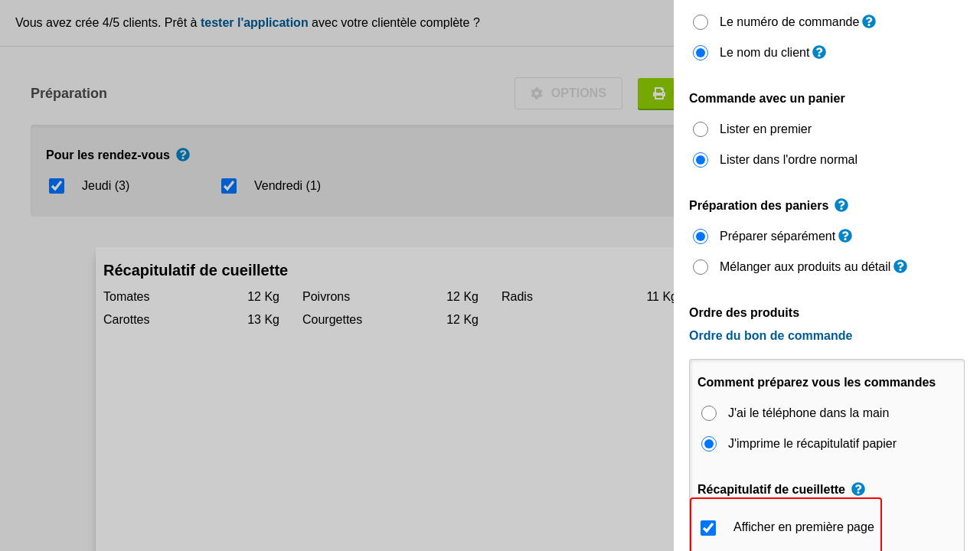Click the green print button
The height and width of the screenshot is (551, 980).
pos(657,93)
